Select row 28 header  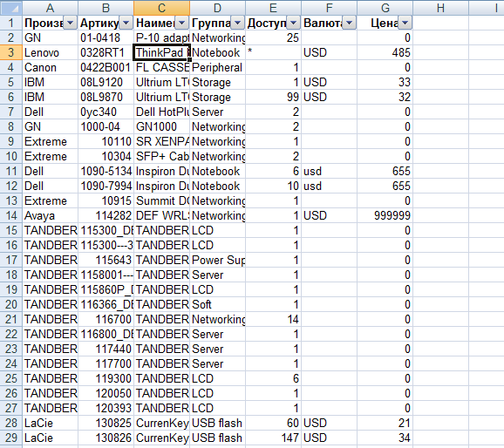pos(11,423)
